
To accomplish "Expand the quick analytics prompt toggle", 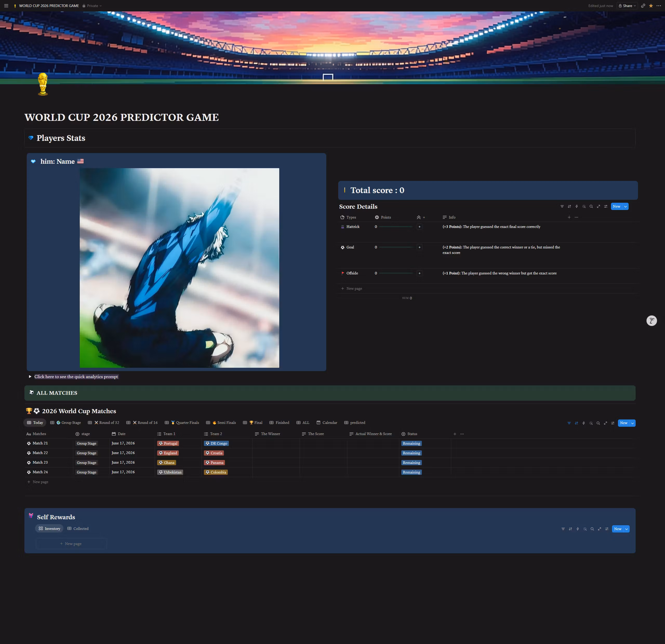I will click(x=30, y=377).
